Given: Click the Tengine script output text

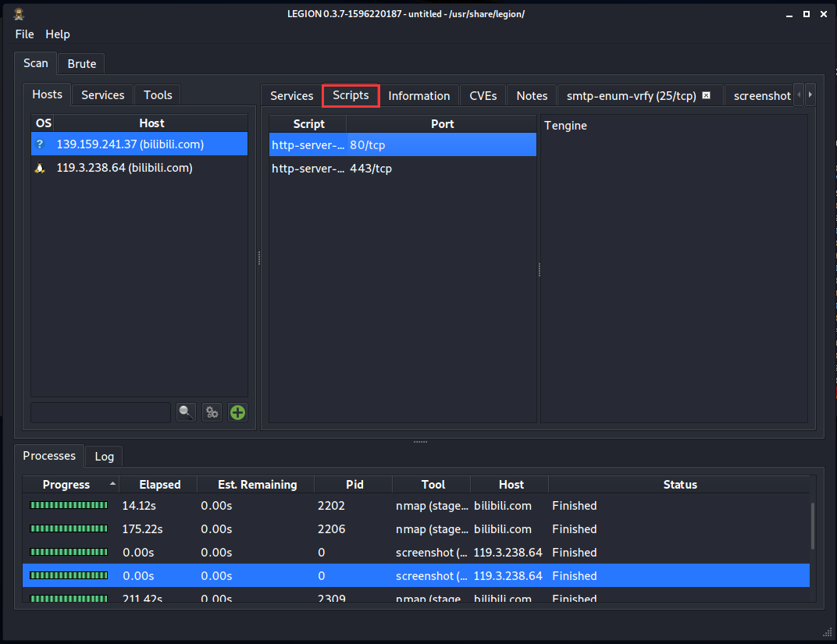Looking at the screenshot, I should [565, 126].
